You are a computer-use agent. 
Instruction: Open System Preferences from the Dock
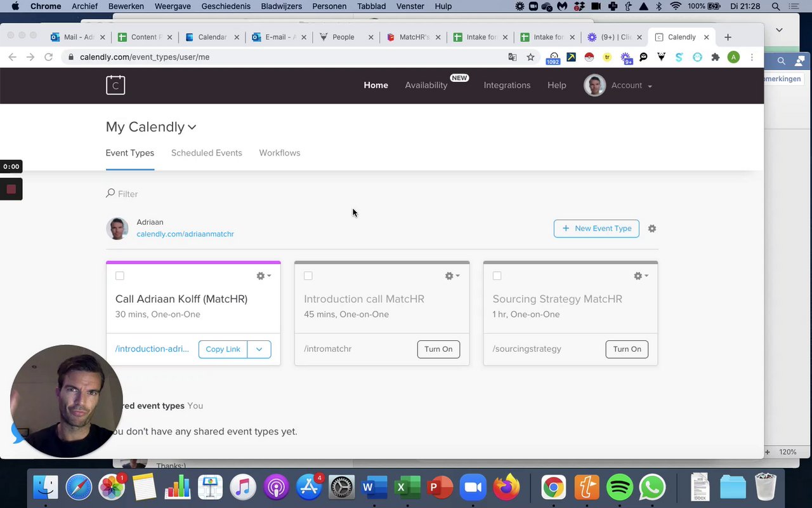point(341,487)
